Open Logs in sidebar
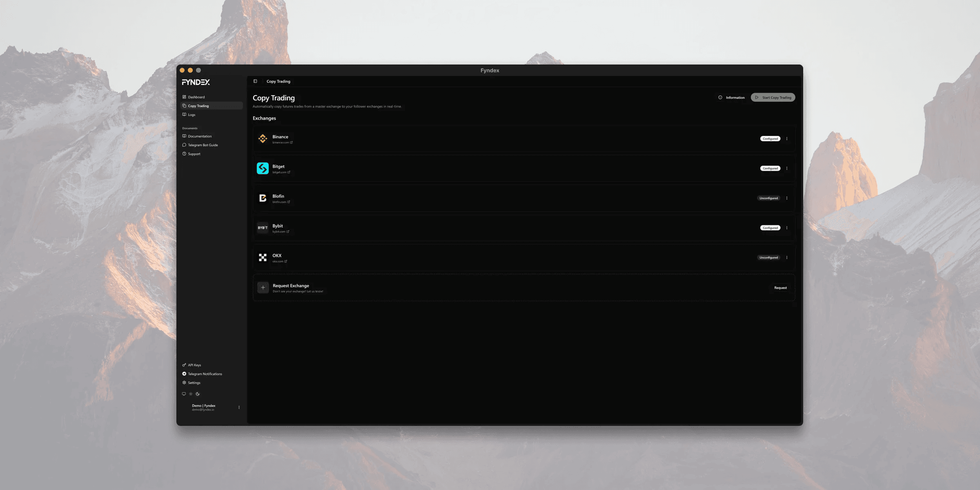Viewport: 980px width, 490px height. pos(192,115)
